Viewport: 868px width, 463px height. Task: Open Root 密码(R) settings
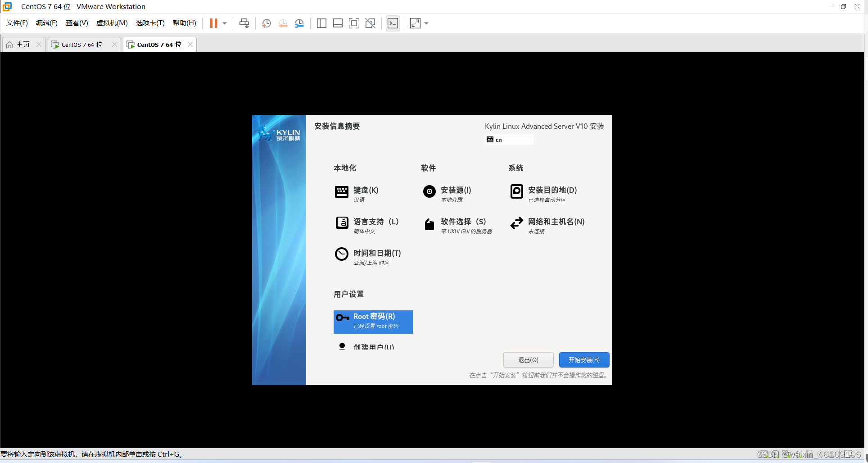[373, 322]
